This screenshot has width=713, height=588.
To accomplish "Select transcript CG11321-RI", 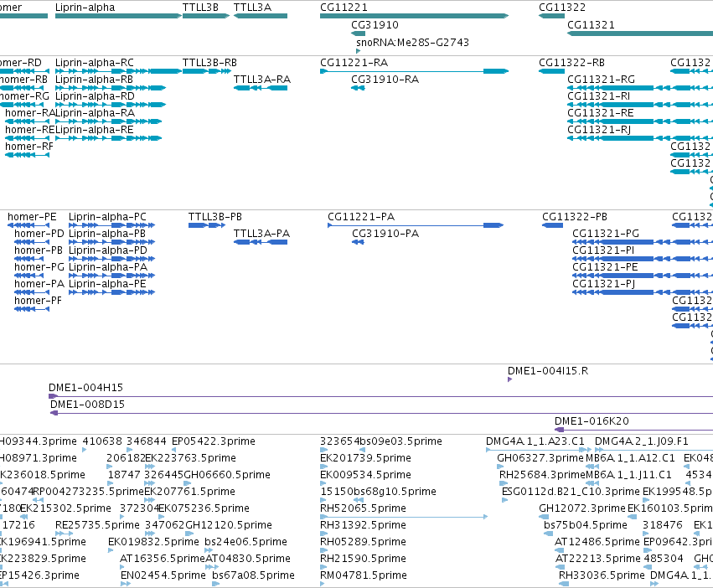I will (640, 105).
